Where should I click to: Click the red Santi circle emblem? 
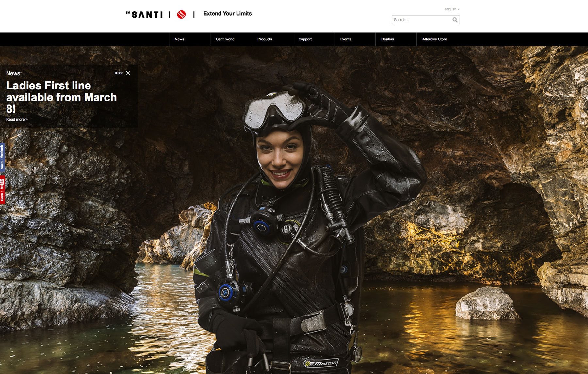pyautogui.click(x=181, y=14)
